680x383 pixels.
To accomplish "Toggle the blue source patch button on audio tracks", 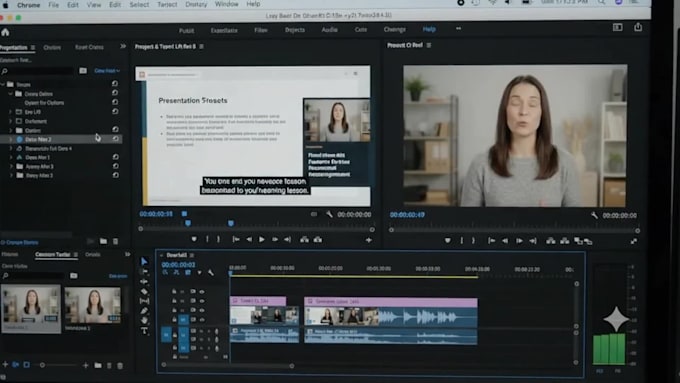I will pos(166,334).
